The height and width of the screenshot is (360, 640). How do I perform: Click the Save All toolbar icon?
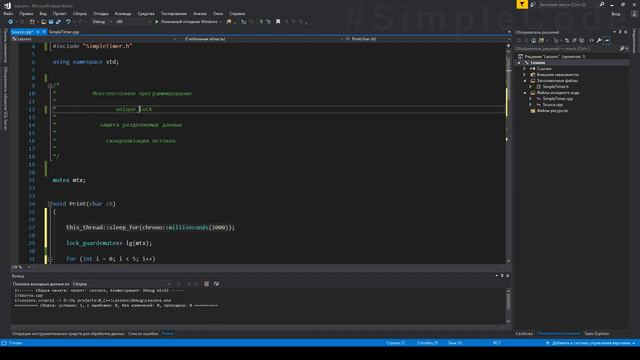tap(58, 22)
